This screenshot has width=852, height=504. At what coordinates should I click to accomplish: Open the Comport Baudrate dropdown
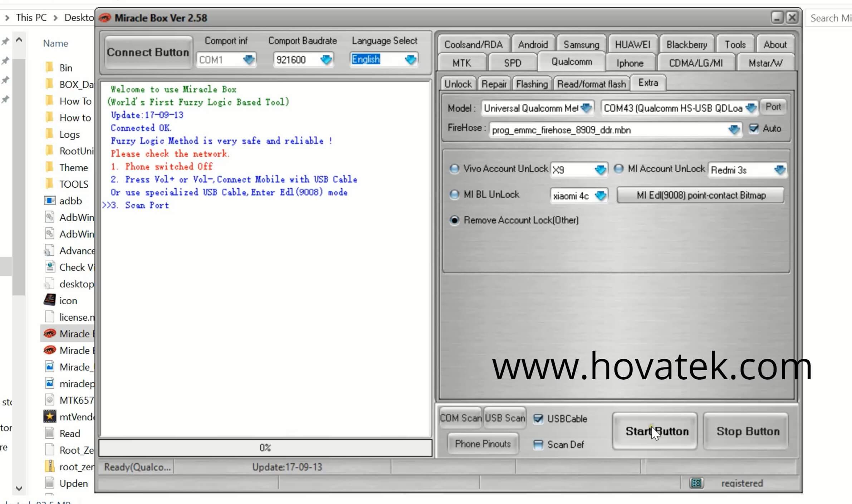click(x=325, y=59)
